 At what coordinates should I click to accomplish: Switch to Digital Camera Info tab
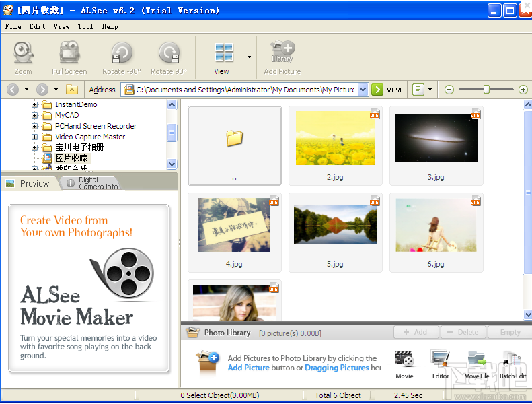coord(92,183)
